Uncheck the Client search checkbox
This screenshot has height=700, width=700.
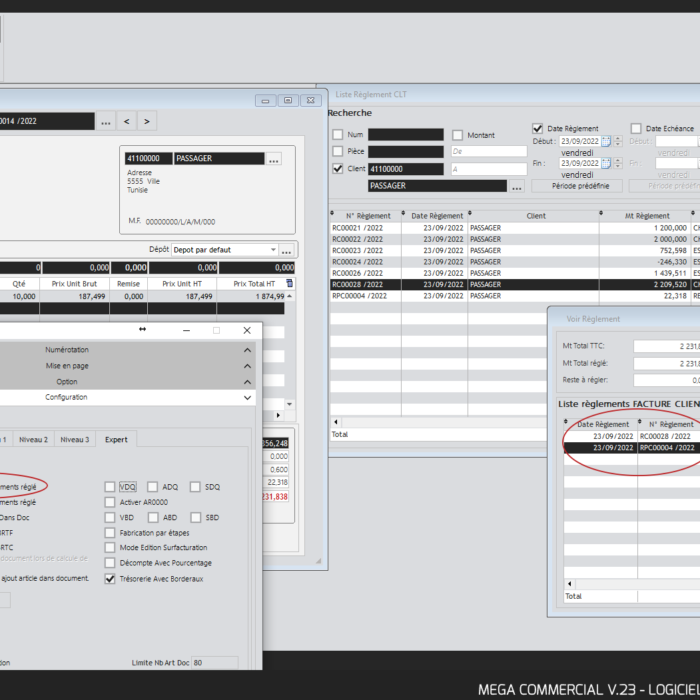click(x=338, y=169)
